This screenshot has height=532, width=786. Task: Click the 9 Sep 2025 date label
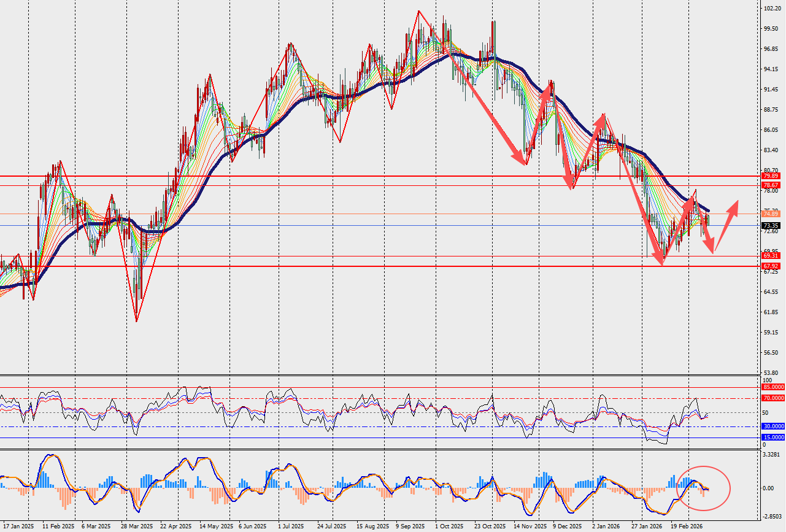pyautogui.click(x=410, y=526)
